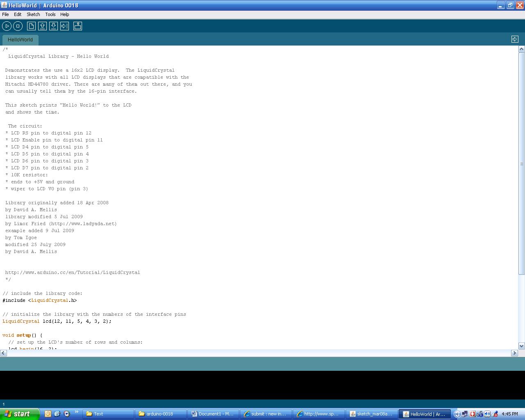
Task: Click the Stop toolbar icon
Action: tap(18, 26)
